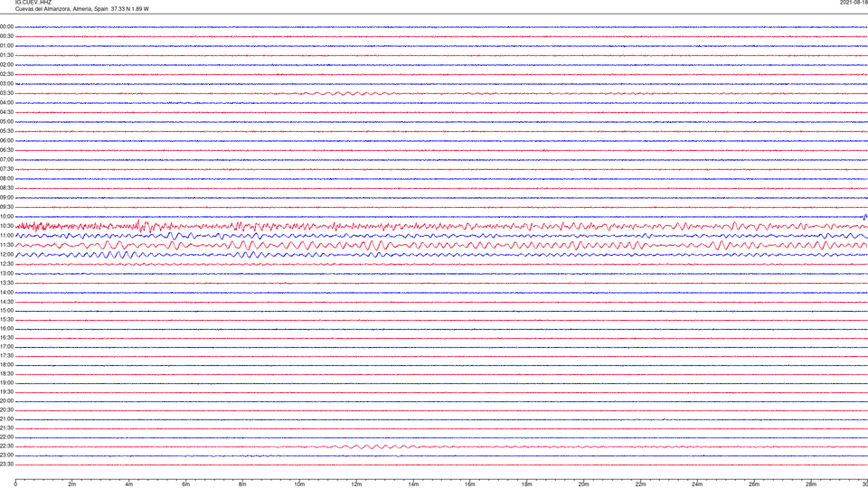Click the 10:30 time label
The width and height of the screenshot is (868, 488).
click(6, 226)
